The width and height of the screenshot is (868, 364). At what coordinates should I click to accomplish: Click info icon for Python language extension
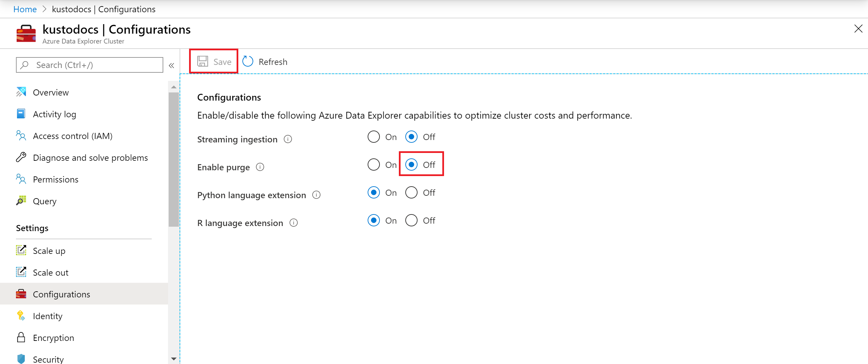click(316, 195)
